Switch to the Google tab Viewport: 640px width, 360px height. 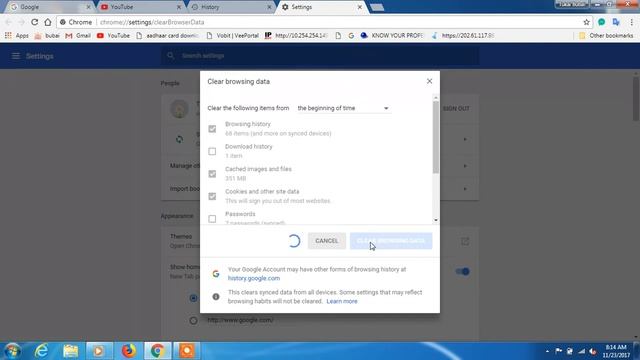(49, 7)
